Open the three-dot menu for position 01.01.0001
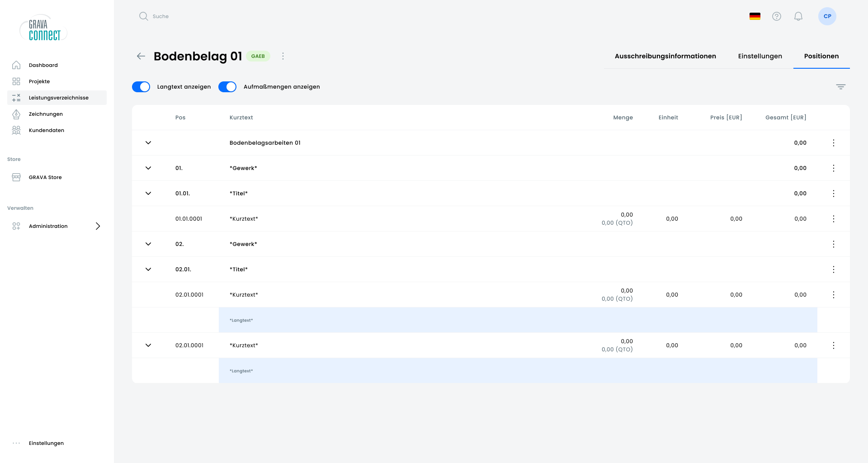The width and height of the screenshot is (868, 463). [834, 219]
